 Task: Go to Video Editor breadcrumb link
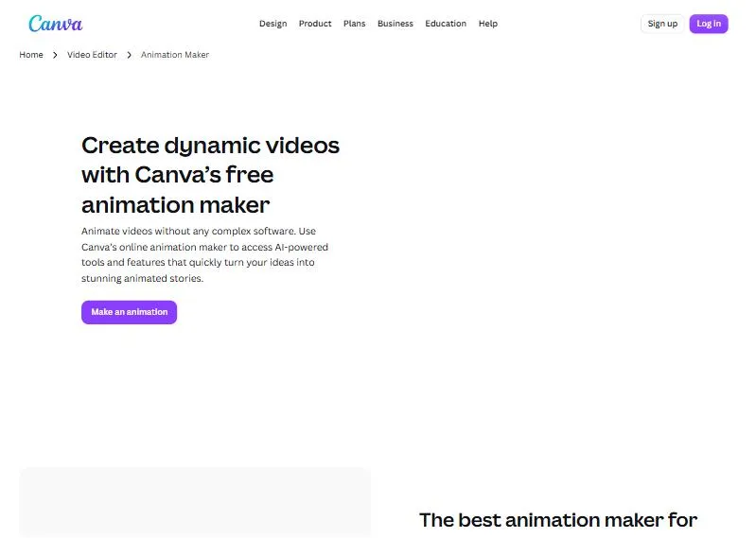click(x=92, y=55)
